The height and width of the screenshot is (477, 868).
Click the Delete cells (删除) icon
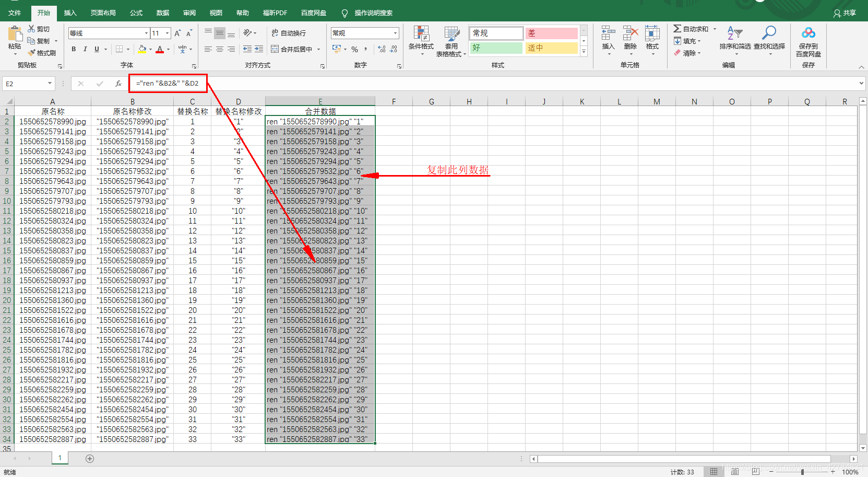coord(630,34)
